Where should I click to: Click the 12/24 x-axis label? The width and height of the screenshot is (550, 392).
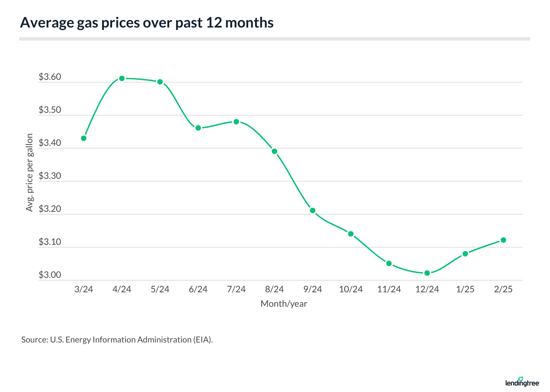[x=427, y=289]
